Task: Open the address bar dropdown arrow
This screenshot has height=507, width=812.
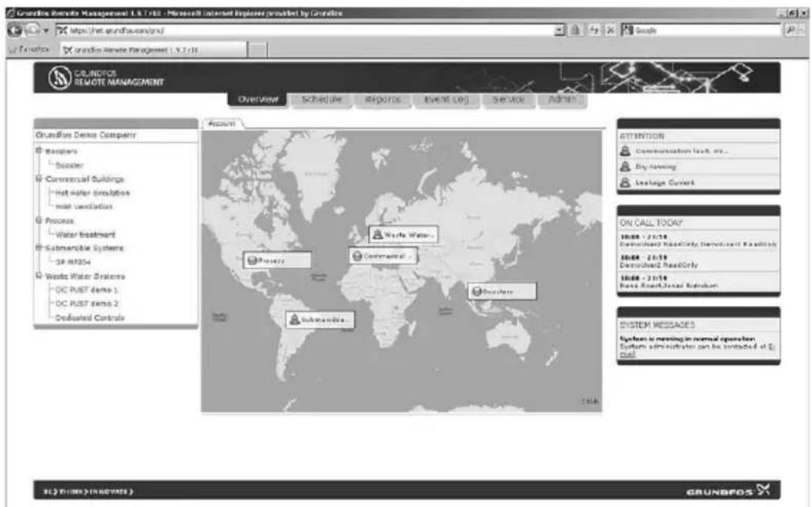Action: 559,31
